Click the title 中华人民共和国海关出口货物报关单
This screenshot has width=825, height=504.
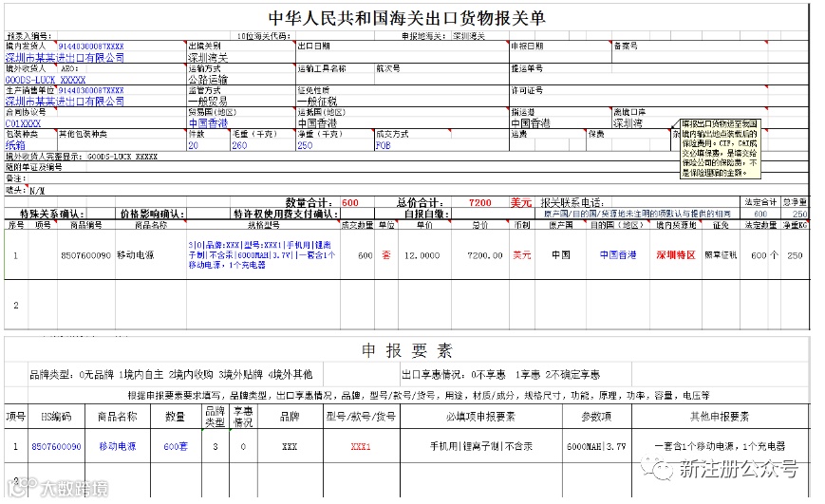406,18
